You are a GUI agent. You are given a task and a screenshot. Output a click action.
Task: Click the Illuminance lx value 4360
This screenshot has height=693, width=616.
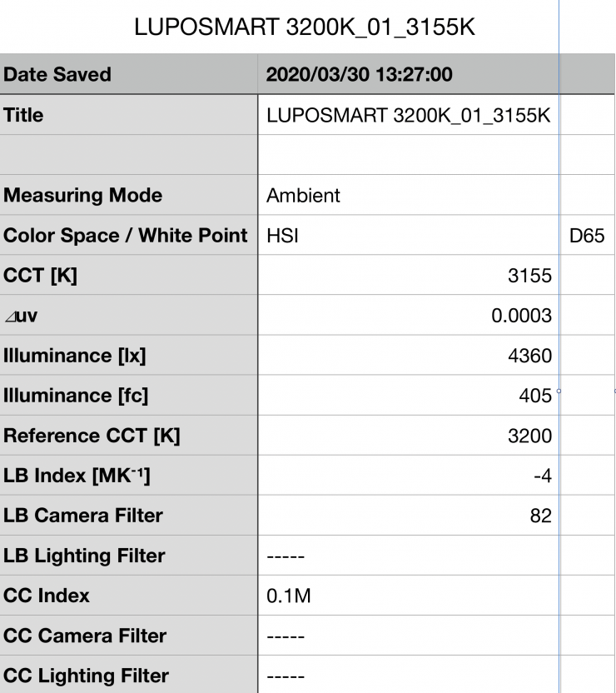[x=529, y=356]
